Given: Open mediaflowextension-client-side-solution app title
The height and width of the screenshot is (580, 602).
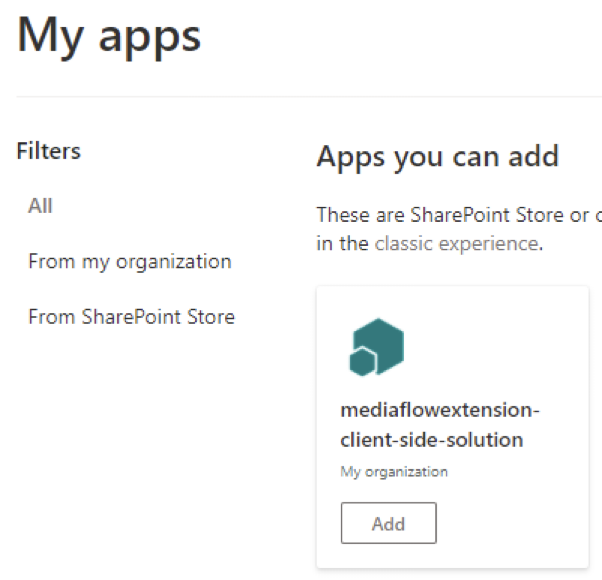Looking at the screenshot, I should point(440,425).
